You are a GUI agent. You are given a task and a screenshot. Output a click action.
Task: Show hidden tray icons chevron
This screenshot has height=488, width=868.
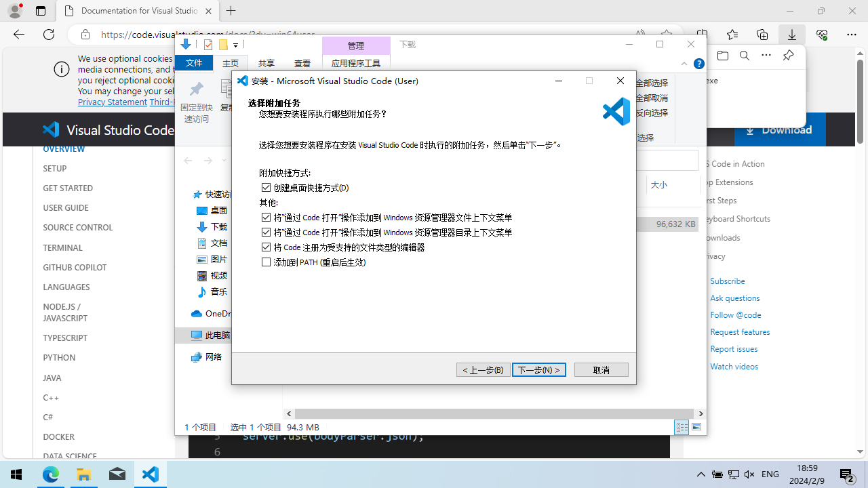701,474
